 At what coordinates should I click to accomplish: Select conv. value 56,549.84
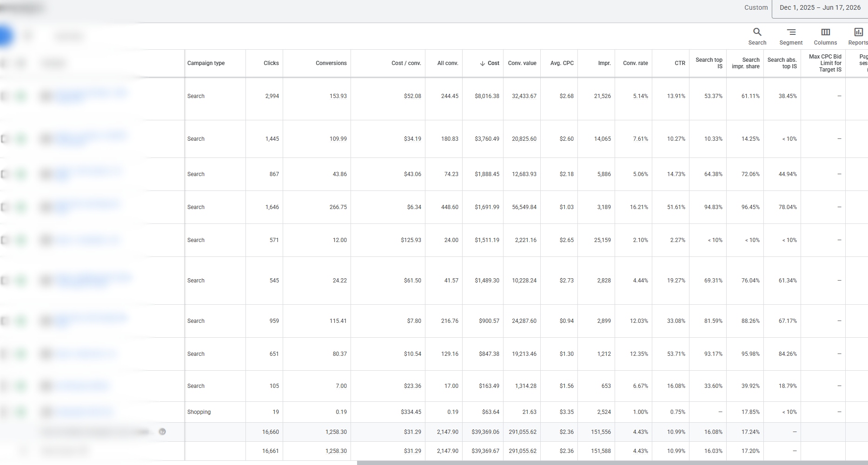tap(524, 207)
